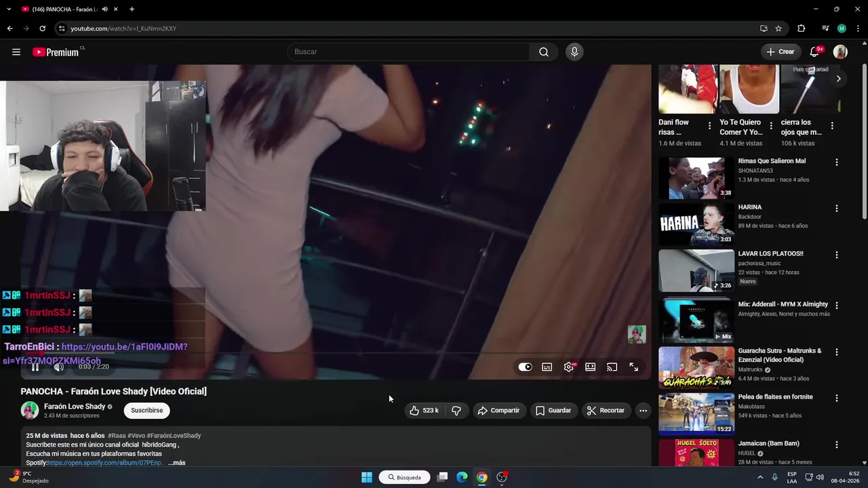Share the video via Compartir
This screenshot has height=488, width=868.
[498, 411]
